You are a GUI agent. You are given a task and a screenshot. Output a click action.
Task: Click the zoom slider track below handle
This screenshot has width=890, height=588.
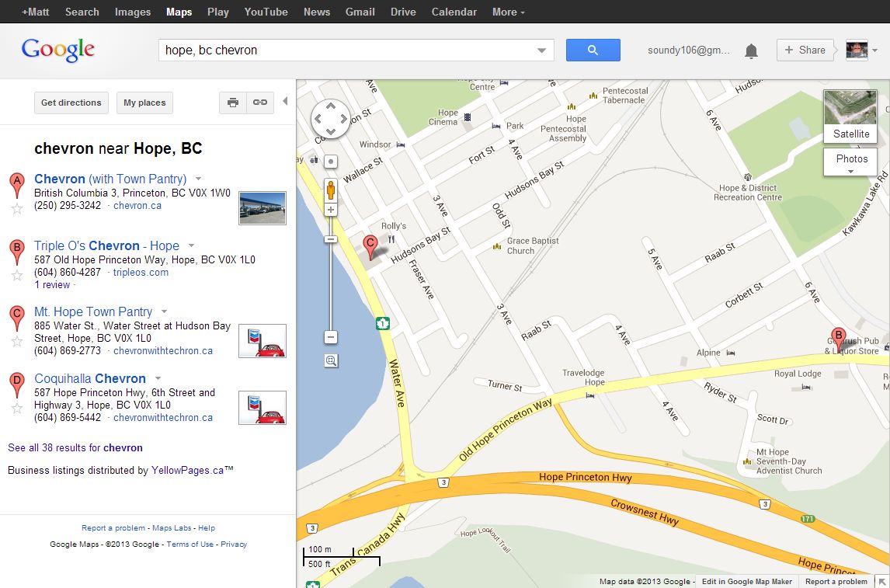[331, 287]
